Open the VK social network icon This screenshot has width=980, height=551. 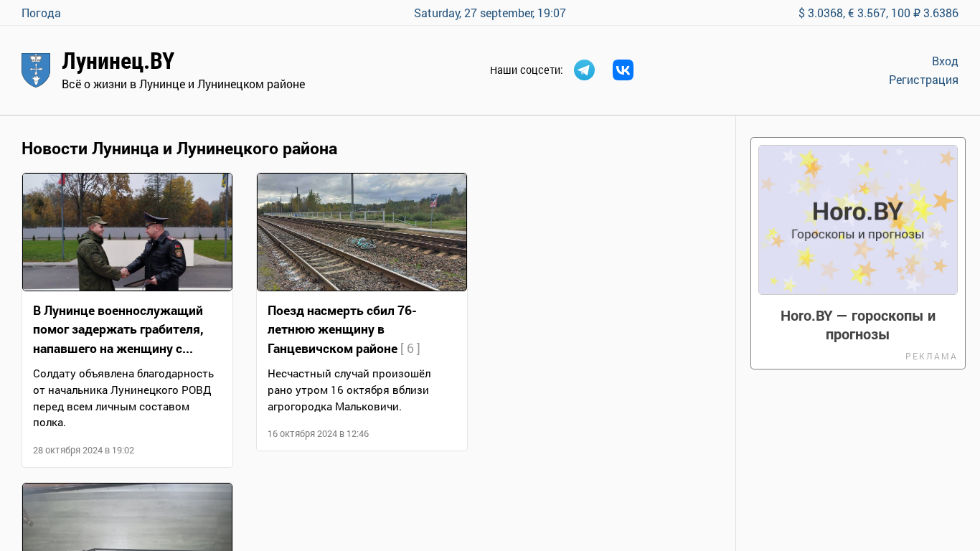(623, 70)
